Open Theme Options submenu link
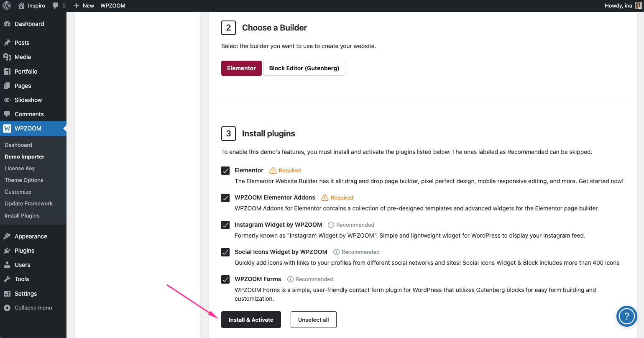 click(24, 180)
